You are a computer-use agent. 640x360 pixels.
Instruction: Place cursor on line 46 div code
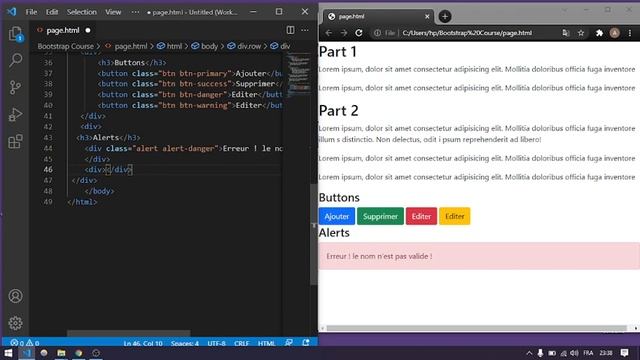(108, 169)
